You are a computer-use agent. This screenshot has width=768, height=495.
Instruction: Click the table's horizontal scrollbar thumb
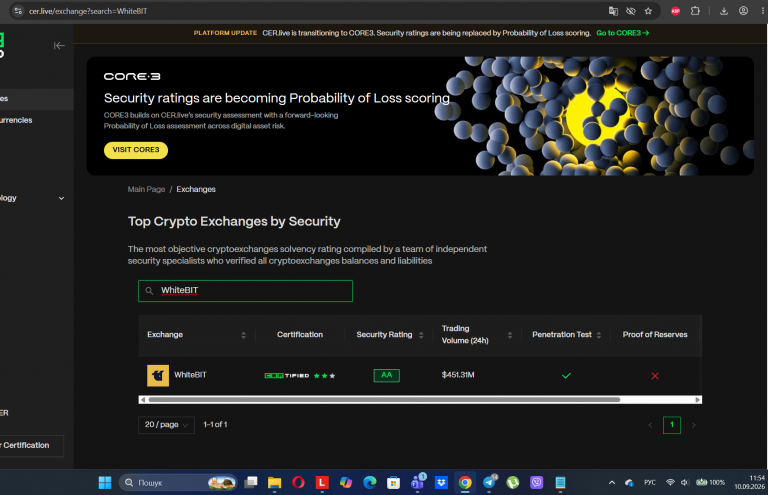point(384,400)
